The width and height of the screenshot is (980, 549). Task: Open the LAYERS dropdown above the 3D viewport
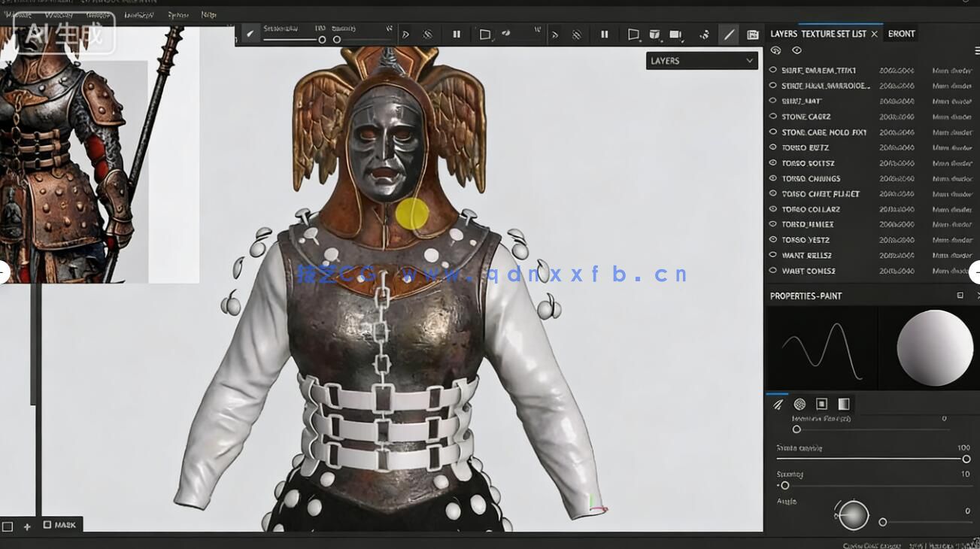(x=702, y=60)
